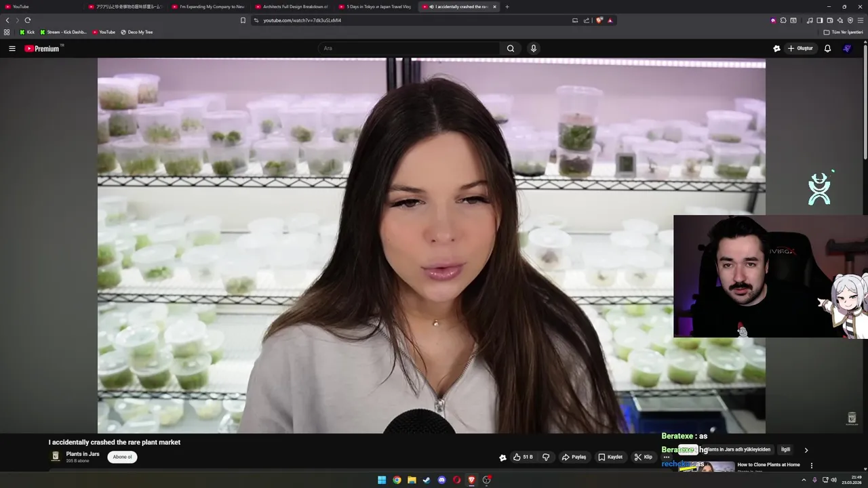Open Tüm Yer İşaretleri bookmarks folder

[x=843, y=32]
